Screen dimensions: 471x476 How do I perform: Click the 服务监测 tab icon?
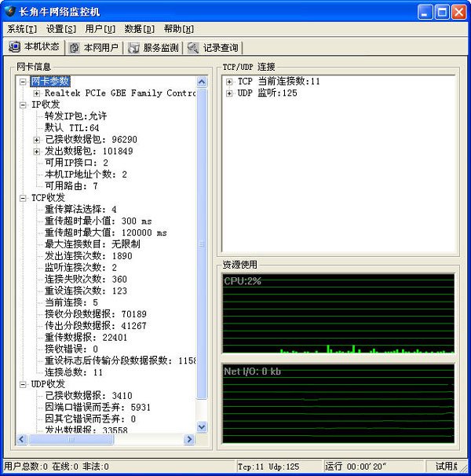[x=133, y=48]
